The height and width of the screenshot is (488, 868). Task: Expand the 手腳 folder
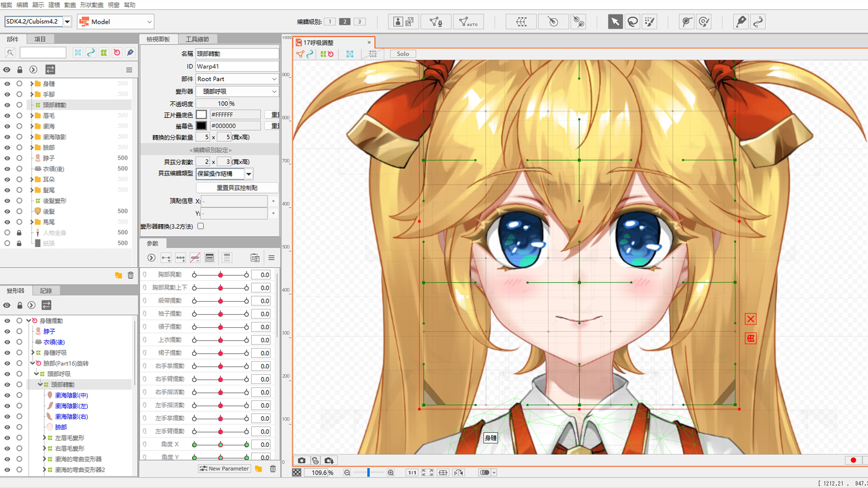point(32,94)
